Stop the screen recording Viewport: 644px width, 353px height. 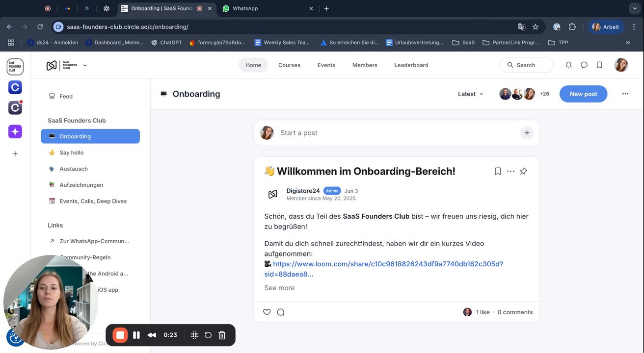(120, 335)
